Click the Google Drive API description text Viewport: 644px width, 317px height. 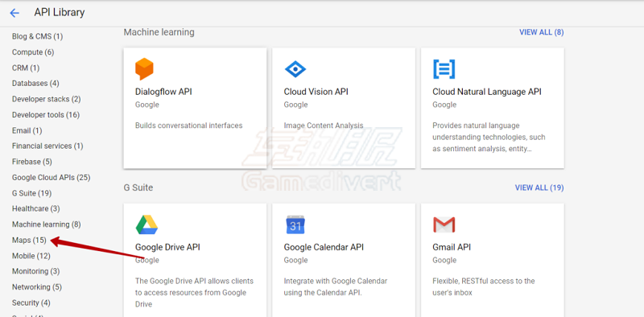coord(194,292)
